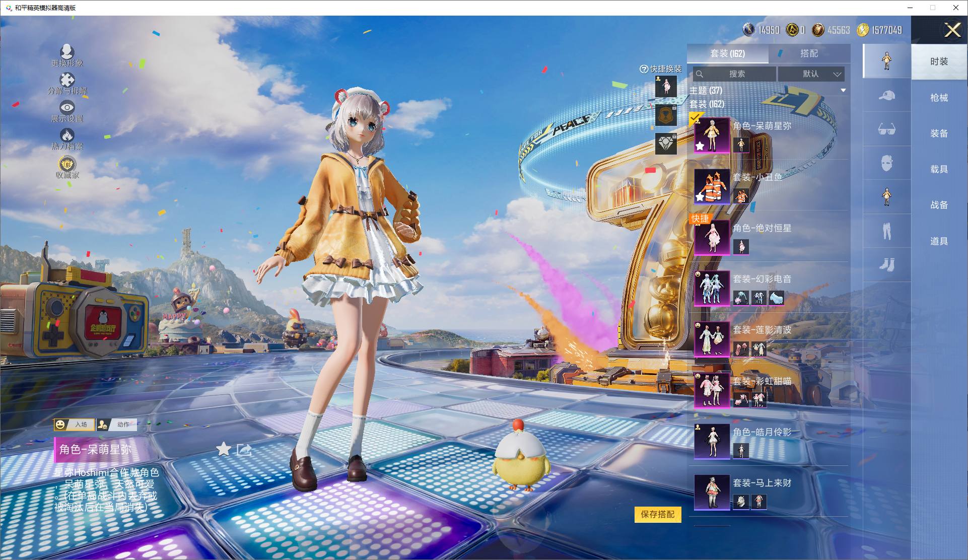Open the 枪械 side menu tab
Image resolution: width=968 pixels, height=560 pixels.
click(939, 98)
